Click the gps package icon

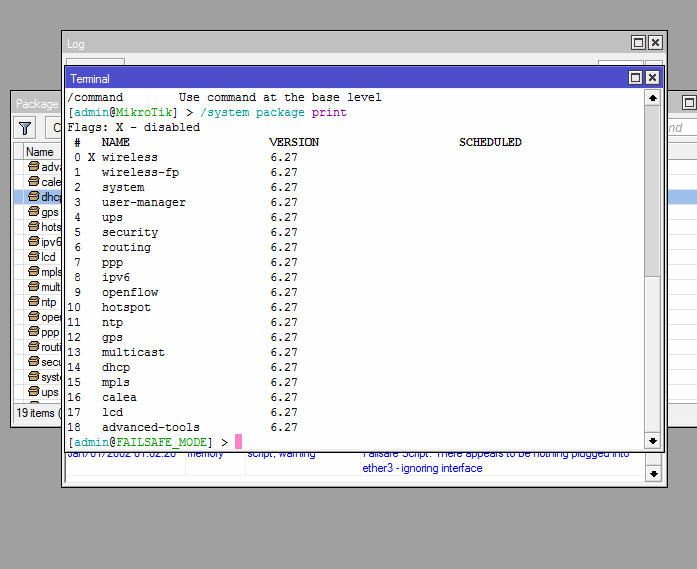coord(33,212)
